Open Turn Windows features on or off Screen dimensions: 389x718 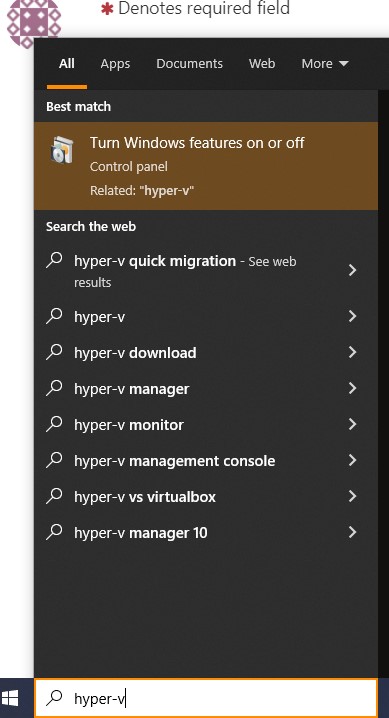(x=206, y=166)
